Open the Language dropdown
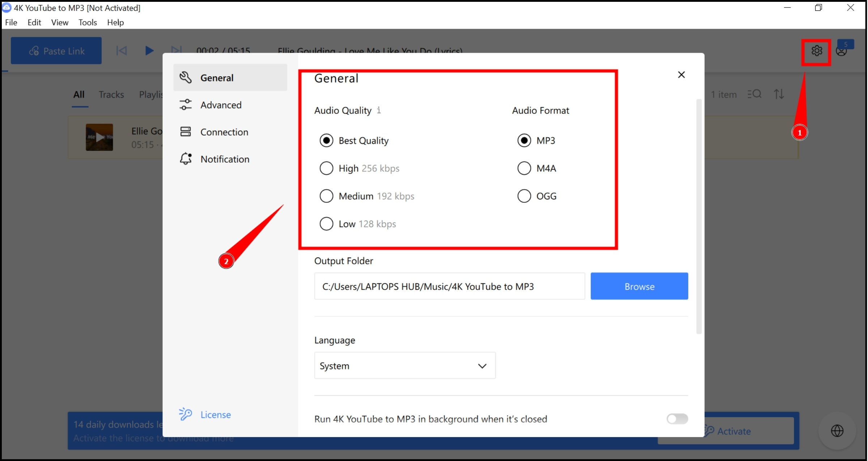This screenshot has width=868, height=461. pos(404,365)
